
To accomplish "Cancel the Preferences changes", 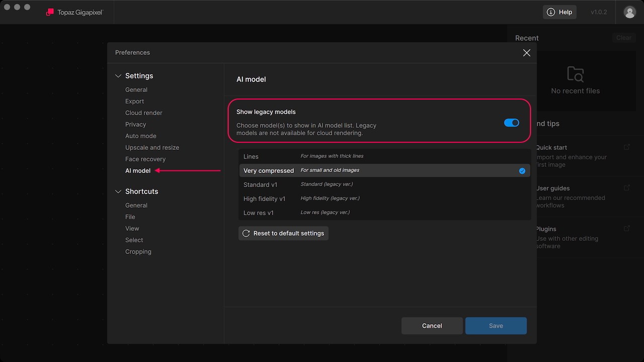I will 432,326.
